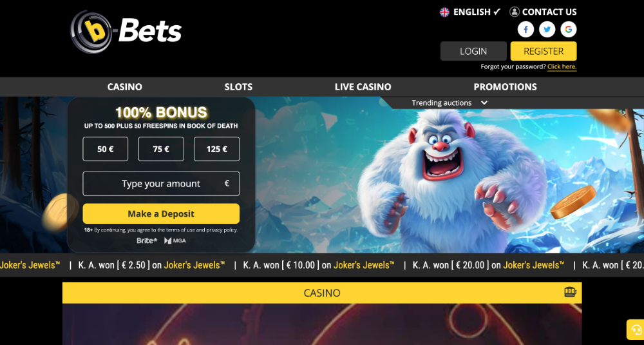Focus the Type your amount field
The image size is (644, 345).
(x=161, y=184)
